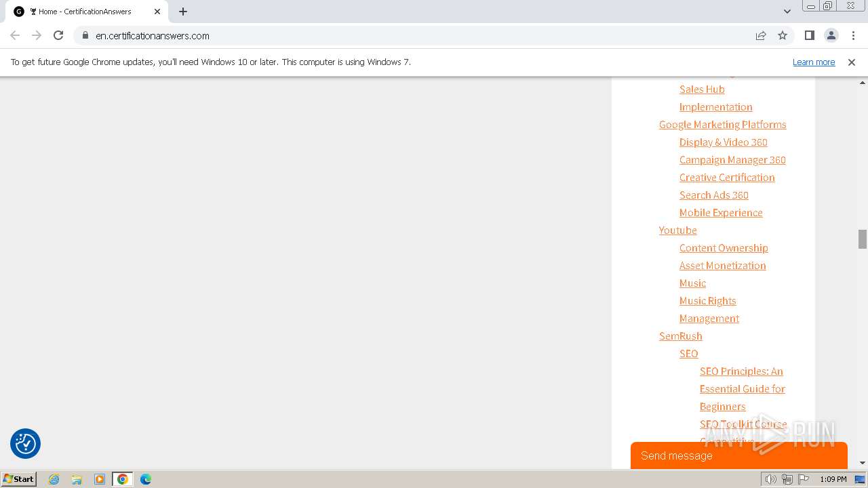Open the Display & Video 360 link

tap(723, 142)
